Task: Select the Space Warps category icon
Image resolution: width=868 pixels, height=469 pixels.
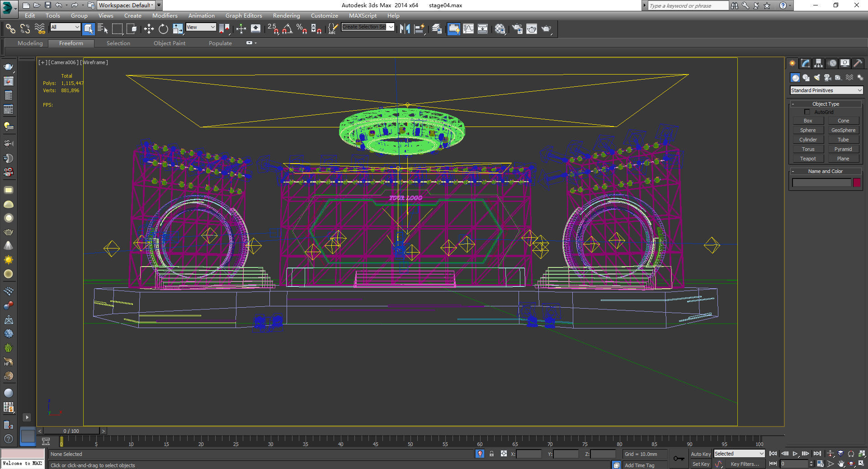Action: pyautogui.click(x=849, y=78)
